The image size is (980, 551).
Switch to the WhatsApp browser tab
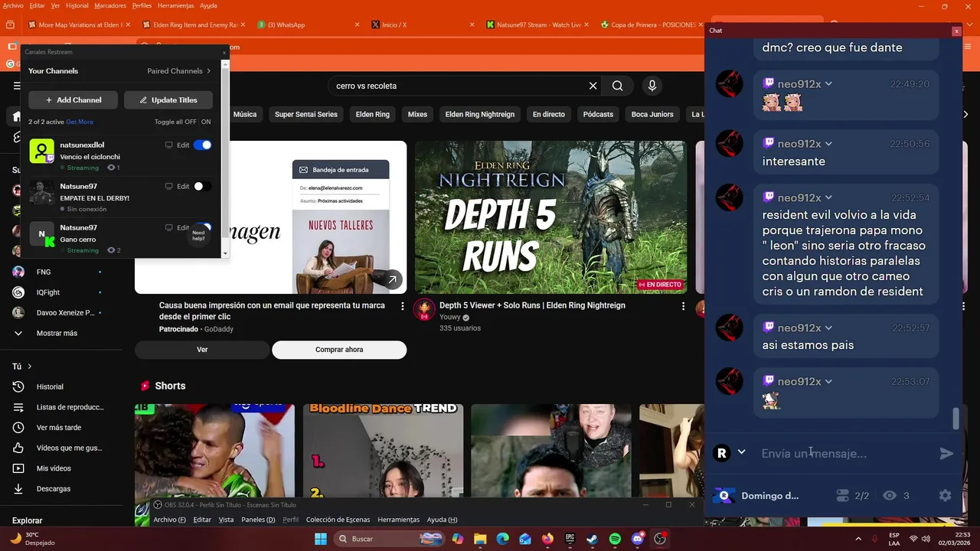tap(308, 24)
